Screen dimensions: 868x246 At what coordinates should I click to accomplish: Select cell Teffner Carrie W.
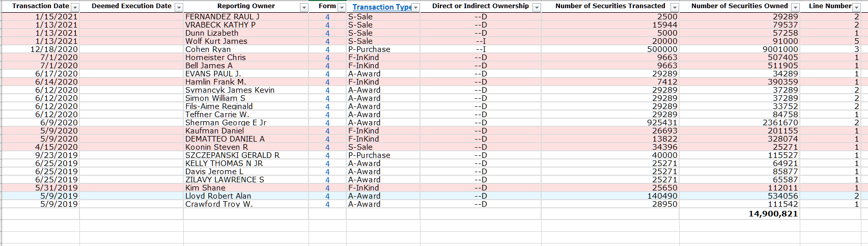(246, 115)
